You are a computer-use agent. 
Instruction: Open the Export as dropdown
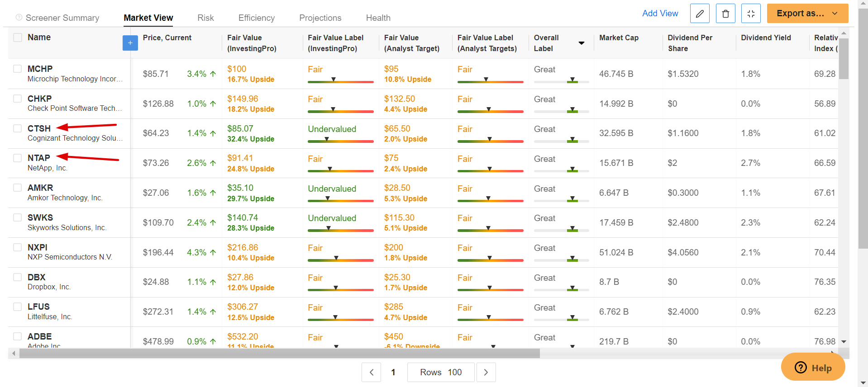tap(807, 14)
